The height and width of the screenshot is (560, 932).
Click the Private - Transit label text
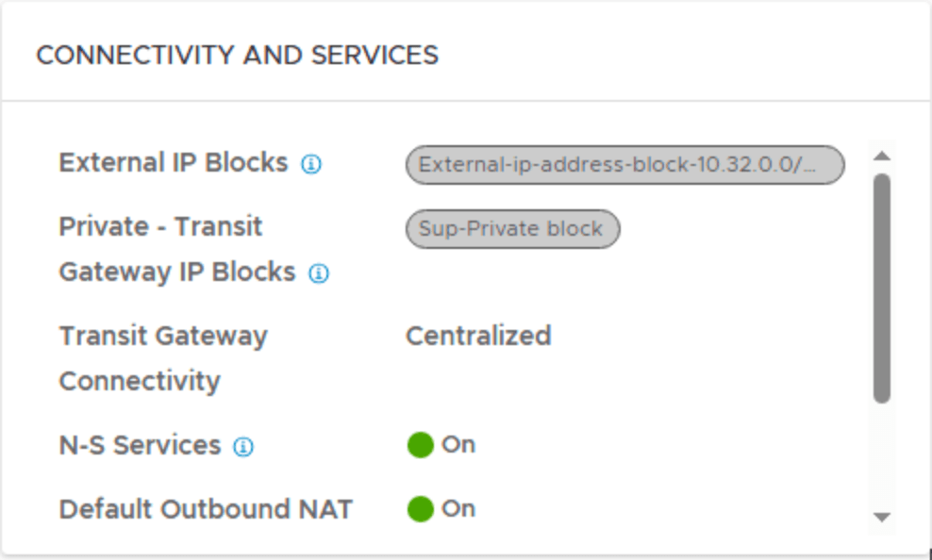click(x=160, y=226)
